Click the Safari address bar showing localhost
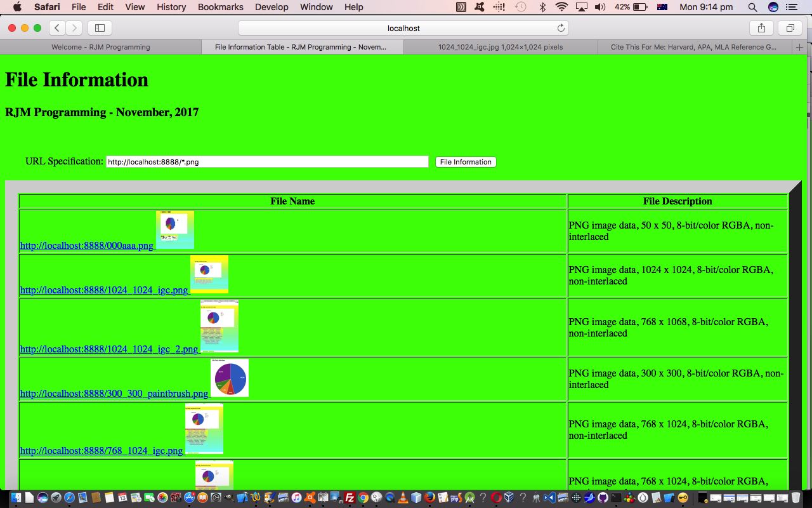The image size is (812, 508). click(403, 28)
